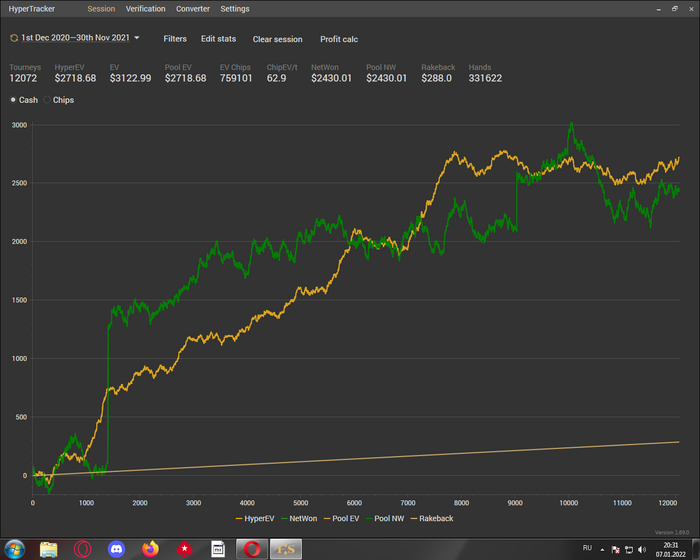
Task: Open the volume speaker tray icon
Action: tap(642, 550)
